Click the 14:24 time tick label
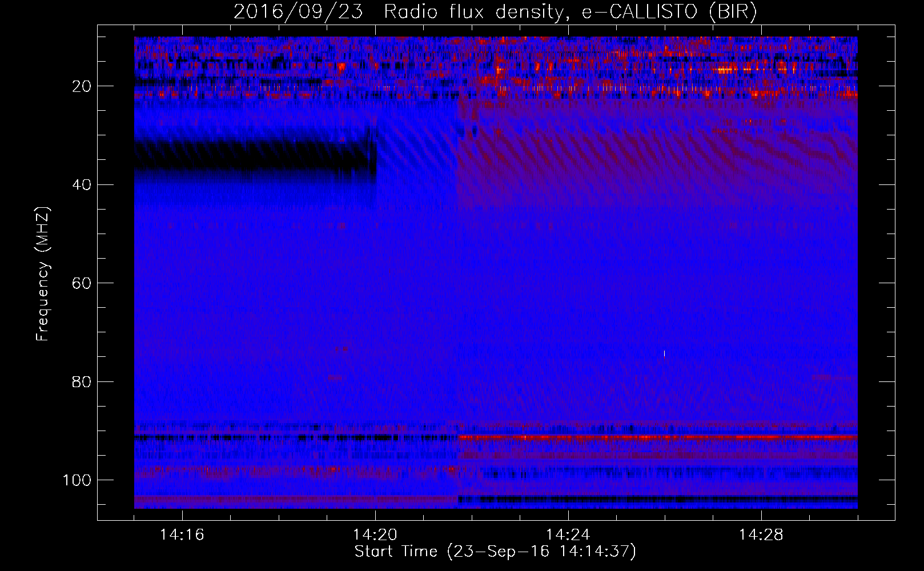This screenshot has height=571, width=924. 568,535
